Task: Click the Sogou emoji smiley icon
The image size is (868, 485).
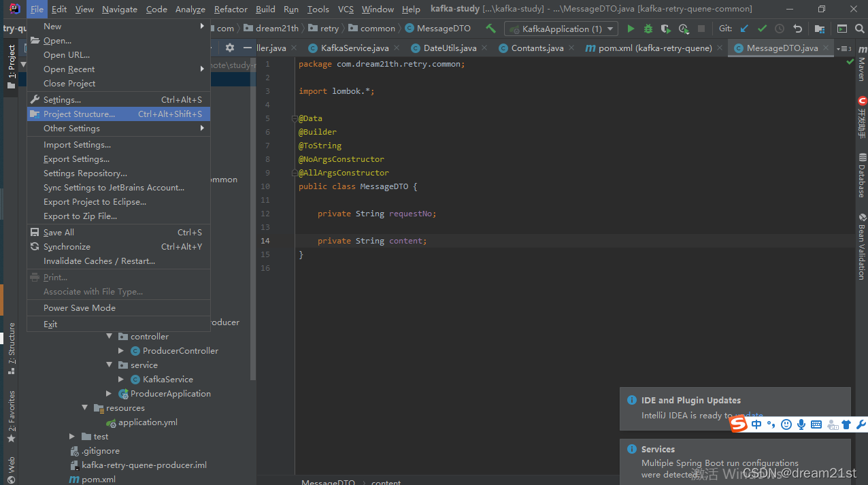Action: 786,424
